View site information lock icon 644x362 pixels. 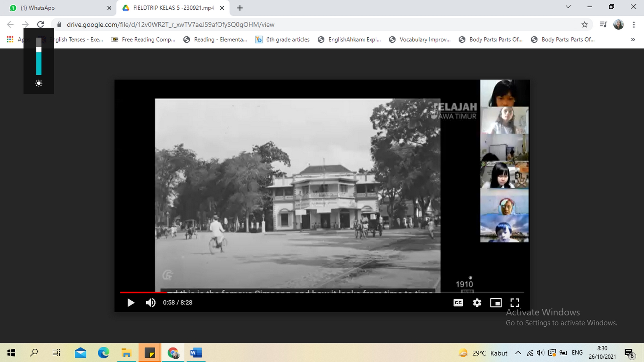[x=59, y=24]
